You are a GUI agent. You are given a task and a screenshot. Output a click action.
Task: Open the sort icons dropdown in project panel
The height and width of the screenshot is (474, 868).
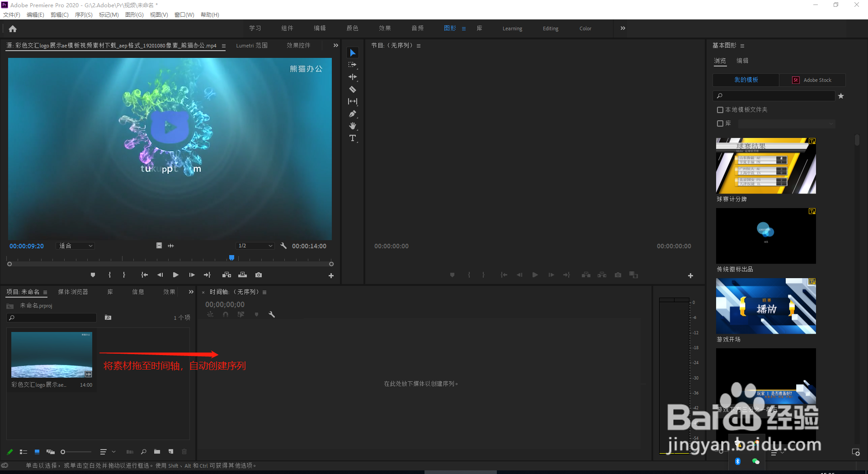point(108,451)
